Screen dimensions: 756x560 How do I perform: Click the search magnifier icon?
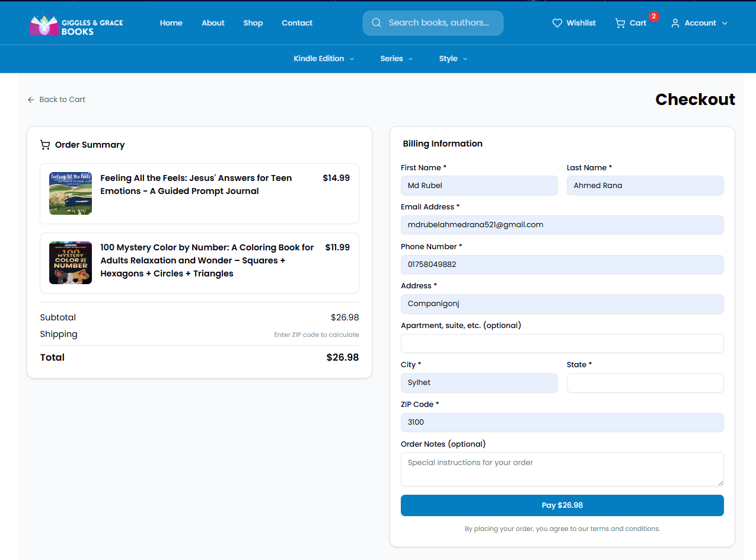pos(376,23)
